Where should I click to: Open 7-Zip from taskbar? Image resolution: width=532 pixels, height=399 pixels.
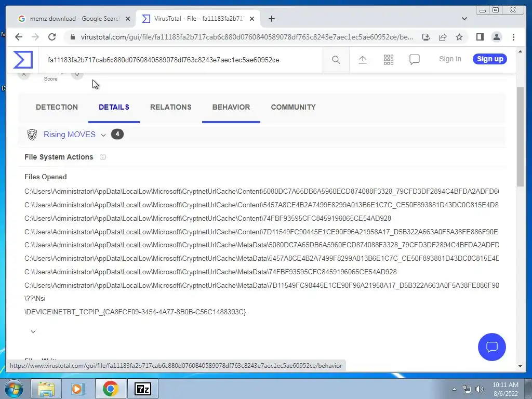click(142, 389)
